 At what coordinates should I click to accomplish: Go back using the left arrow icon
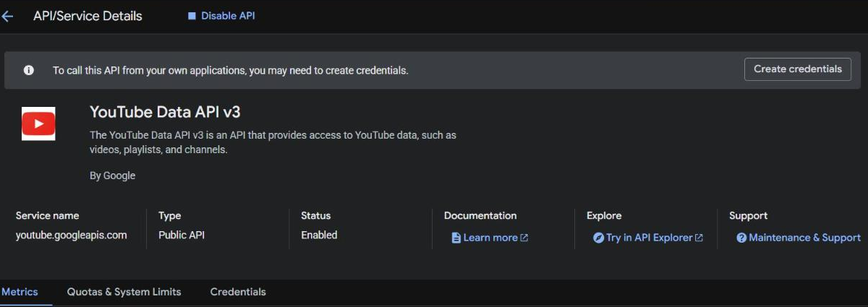[x=8, y=16]
